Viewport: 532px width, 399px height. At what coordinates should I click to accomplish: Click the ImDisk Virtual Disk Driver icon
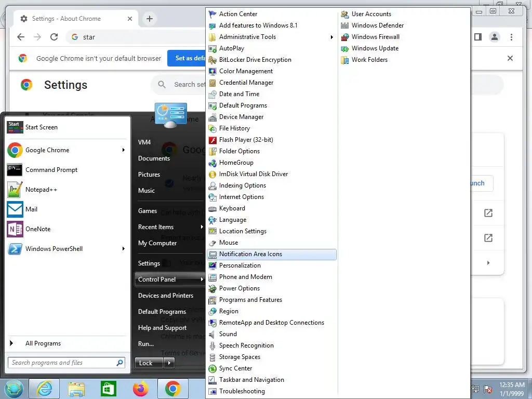(212, 174)
